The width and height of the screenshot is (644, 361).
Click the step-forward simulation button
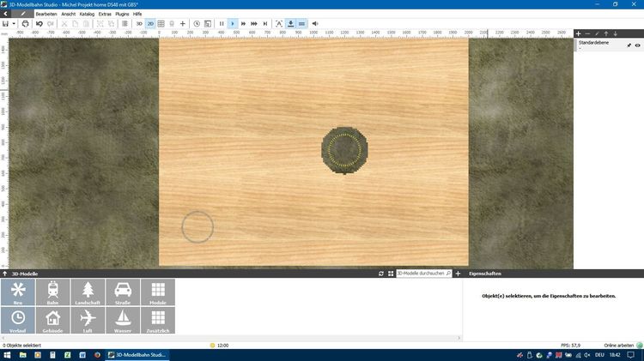265,24
